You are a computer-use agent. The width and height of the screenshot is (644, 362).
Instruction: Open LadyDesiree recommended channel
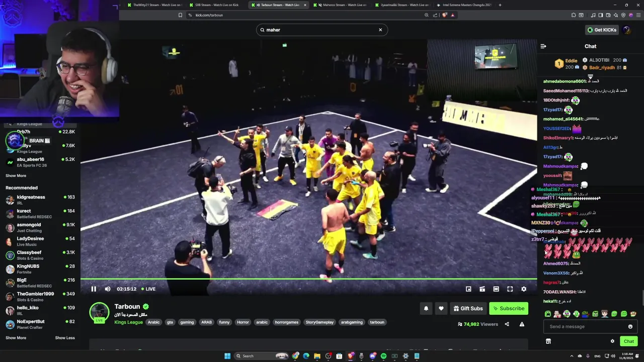coord(40,241)
